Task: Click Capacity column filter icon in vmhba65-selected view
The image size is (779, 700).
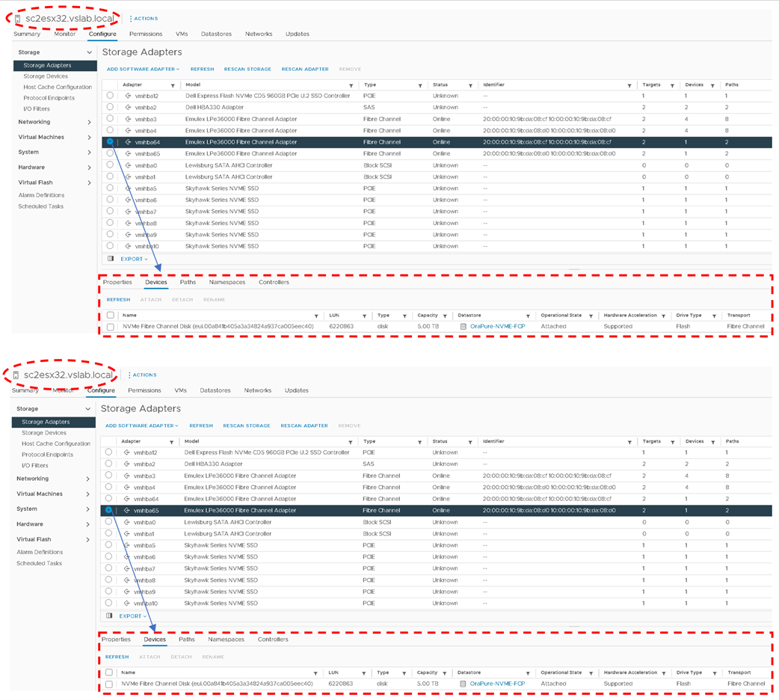Action: click(x=444, y=673)
